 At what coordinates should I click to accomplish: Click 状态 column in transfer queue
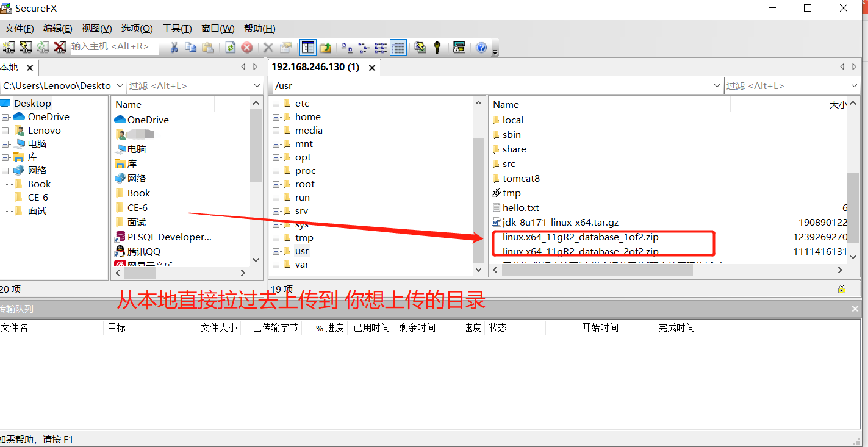(498, 328)
